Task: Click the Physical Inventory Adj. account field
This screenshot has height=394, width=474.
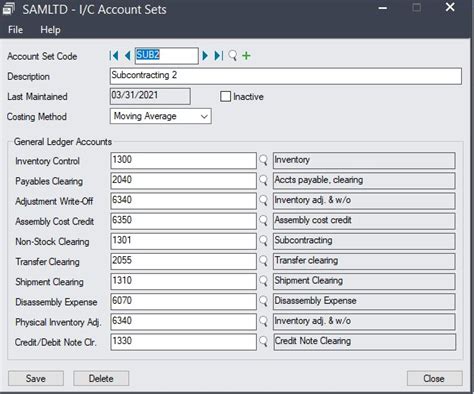Action: click(x=183, y=322)
